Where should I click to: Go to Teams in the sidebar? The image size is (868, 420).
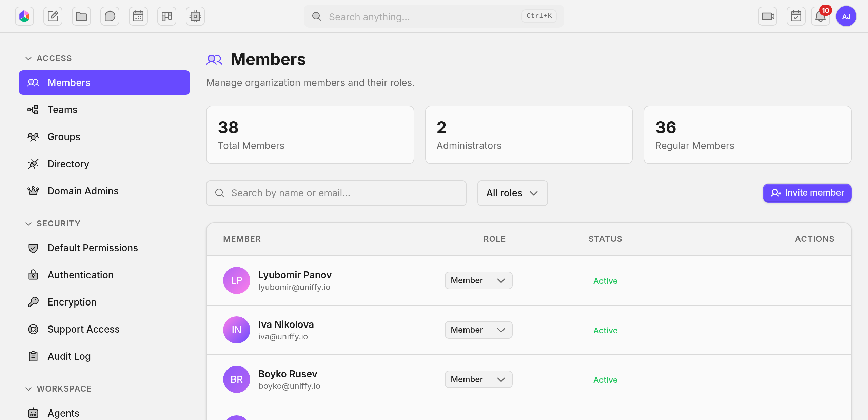click(104, 110)
